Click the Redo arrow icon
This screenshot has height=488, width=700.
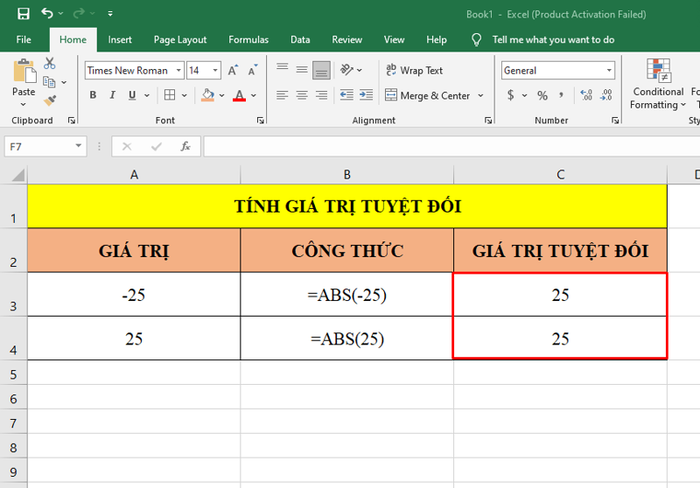tap(79, 13)
